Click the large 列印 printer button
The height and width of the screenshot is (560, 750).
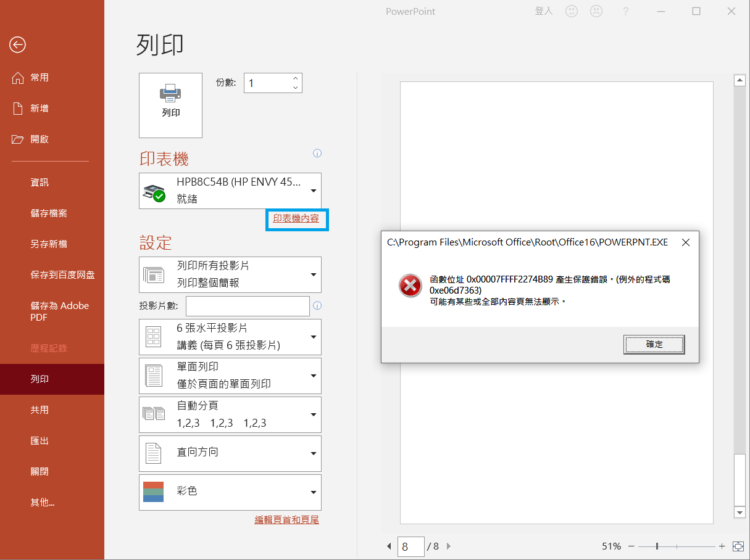pyautogui.click(x=171, y=105)
